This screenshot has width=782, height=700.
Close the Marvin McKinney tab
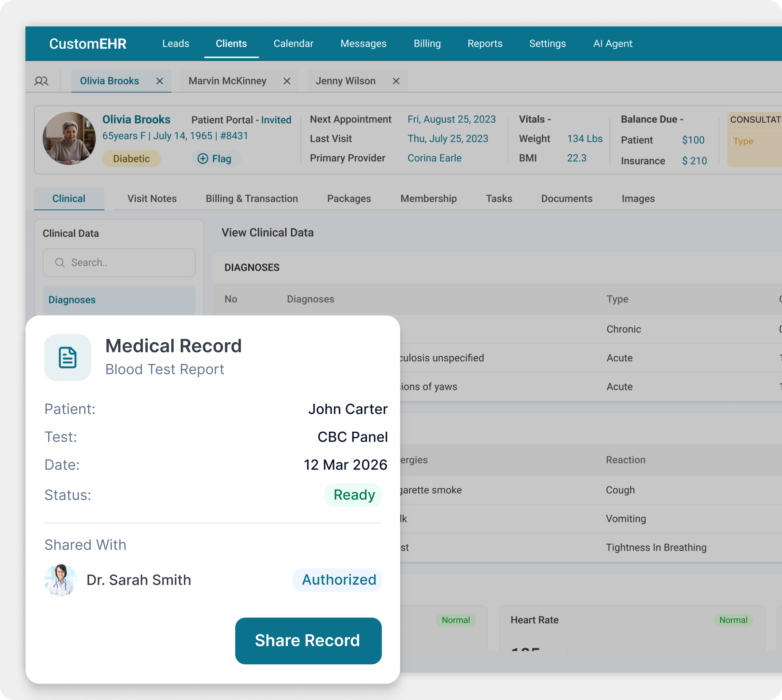(287, 81)
